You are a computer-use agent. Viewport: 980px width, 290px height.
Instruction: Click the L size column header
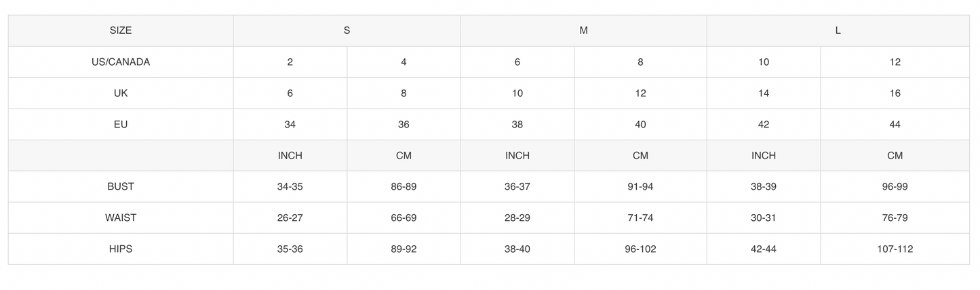pos(838,30)
